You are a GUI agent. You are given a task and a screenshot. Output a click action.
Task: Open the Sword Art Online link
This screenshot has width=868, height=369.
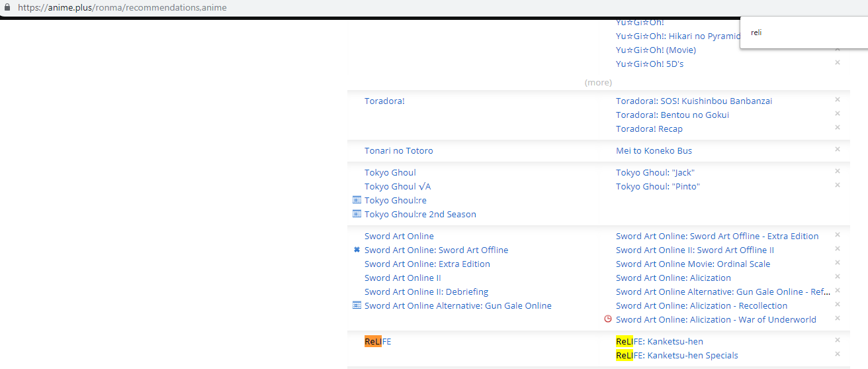(399, 236)
